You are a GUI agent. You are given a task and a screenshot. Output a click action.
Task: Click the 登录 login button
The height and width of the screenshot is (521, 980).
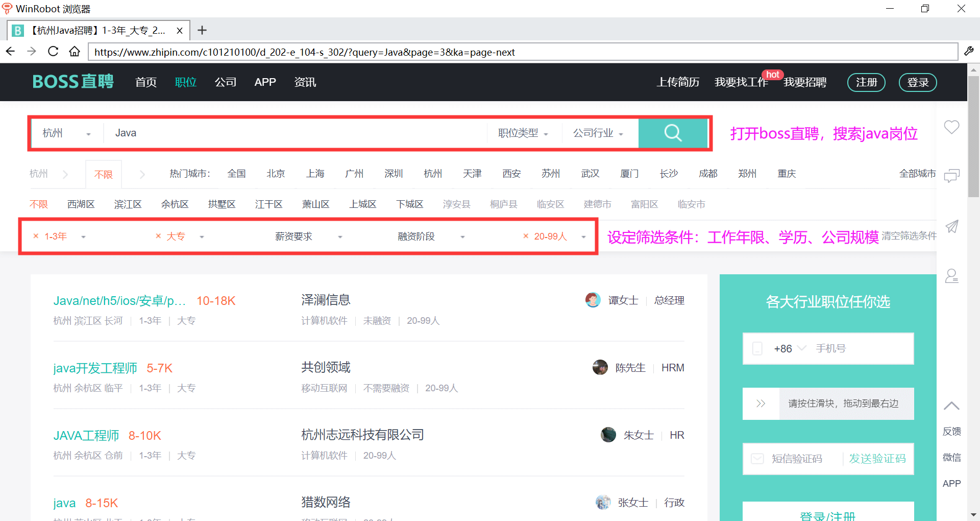coord(918,82)
